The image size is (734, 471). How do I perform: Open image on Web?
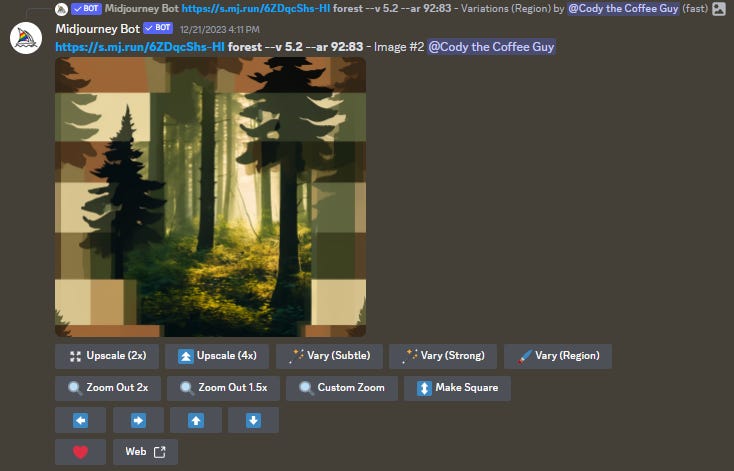click(x=145, y=452)
